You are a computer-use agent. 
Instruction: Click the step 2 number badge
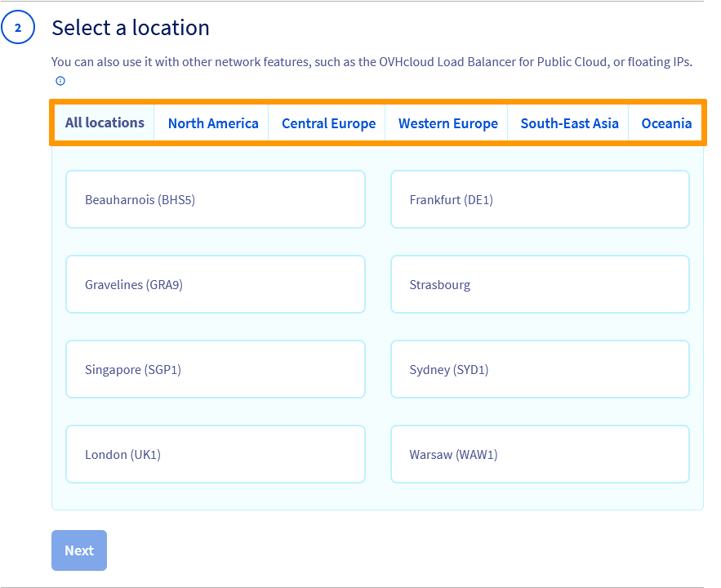click(18, 29)
